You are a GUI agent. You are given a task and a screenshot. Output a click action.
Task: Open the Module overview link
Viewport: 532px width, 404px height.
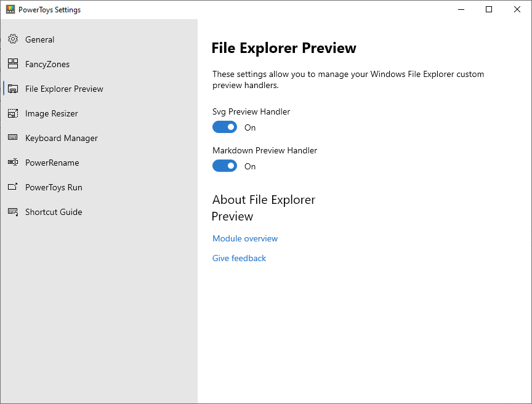pyautogui.click(x=245, y=238)
